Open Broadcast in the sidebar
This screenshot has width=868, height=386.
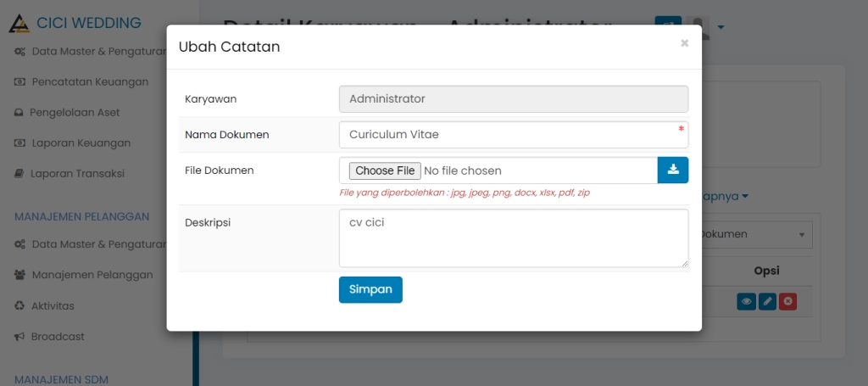coord(58,336)
